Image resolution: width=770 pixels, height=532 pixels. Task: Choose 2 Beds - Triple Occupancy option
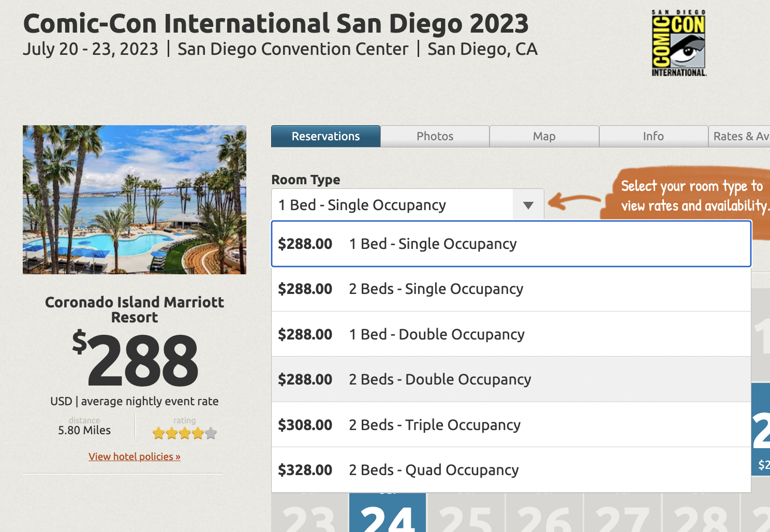coord(511,425)
